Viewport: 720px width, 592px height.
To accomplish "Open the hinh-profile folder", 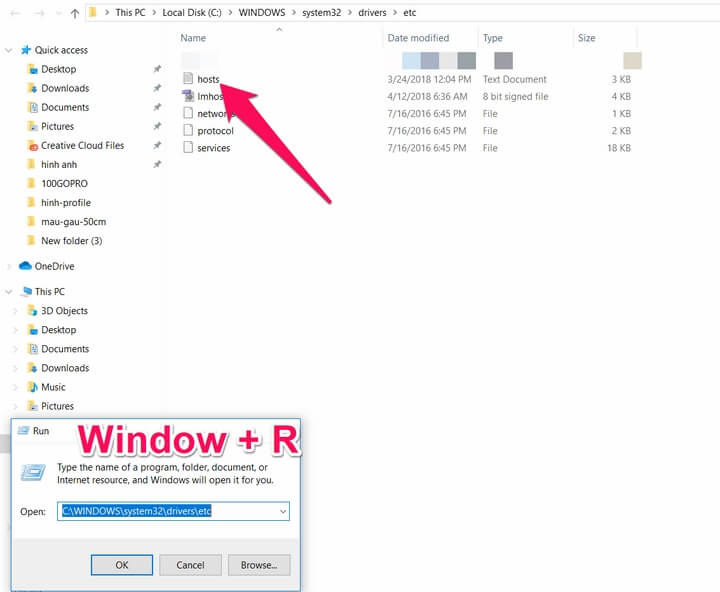I will [66, 203].
